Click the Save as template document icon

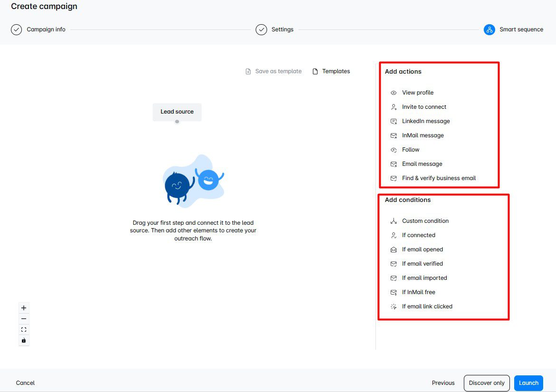(x=248, y=72)
